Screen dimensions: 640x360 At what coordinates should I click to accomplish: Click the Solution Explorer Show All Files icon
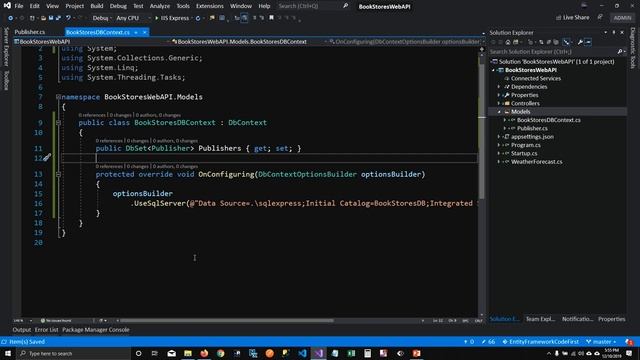(x=556, y=42)
